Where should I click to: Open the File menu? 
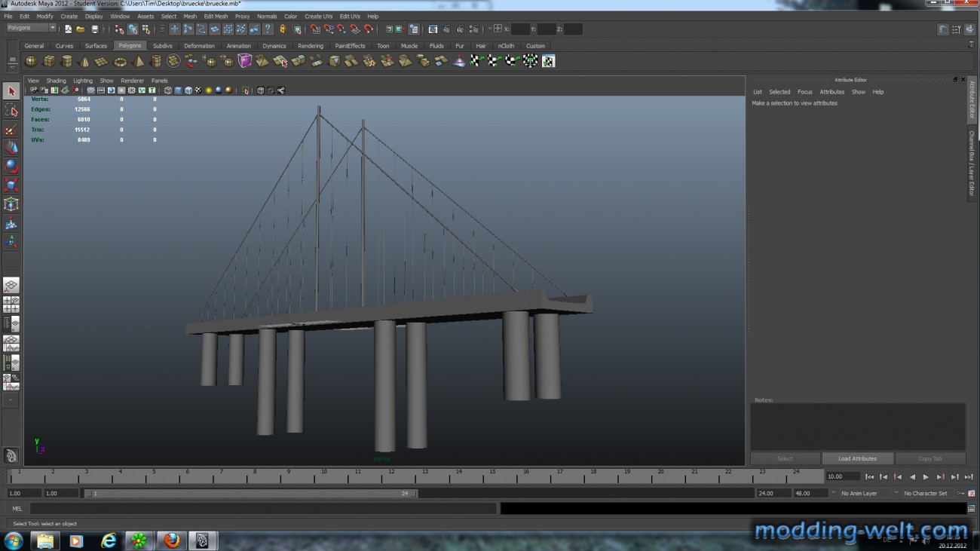click(x=8, y=16)
